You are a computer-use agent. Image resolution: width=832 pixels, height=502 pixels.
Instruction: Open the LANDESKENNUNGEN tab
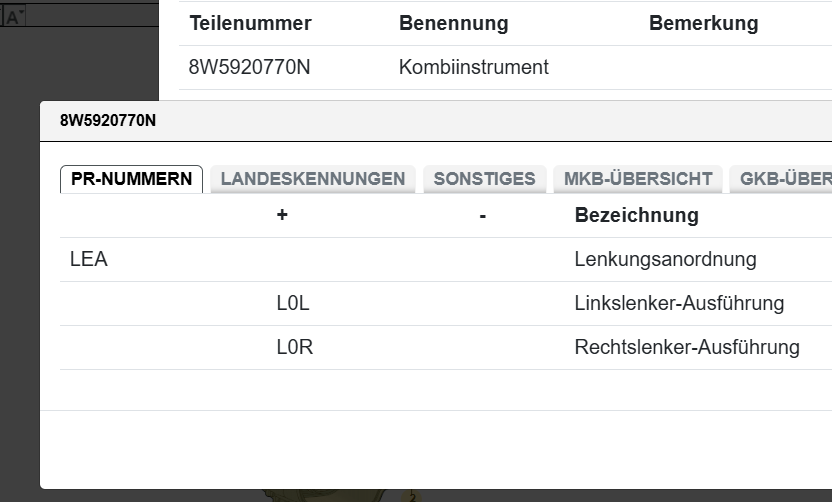(312, 179)
